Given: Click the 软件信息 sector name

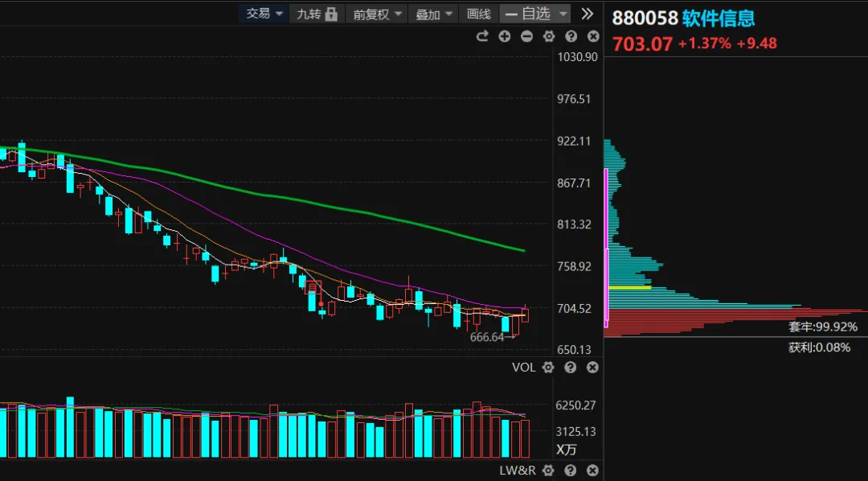Looking at the screenshot, I should (718, 18).
